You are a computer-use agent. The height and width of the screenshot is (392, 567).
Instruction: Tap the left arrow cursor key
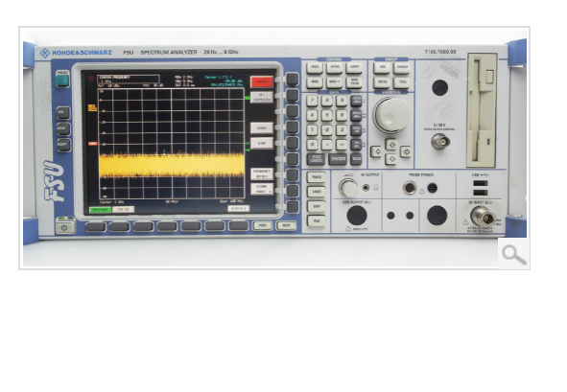point(376,151)
